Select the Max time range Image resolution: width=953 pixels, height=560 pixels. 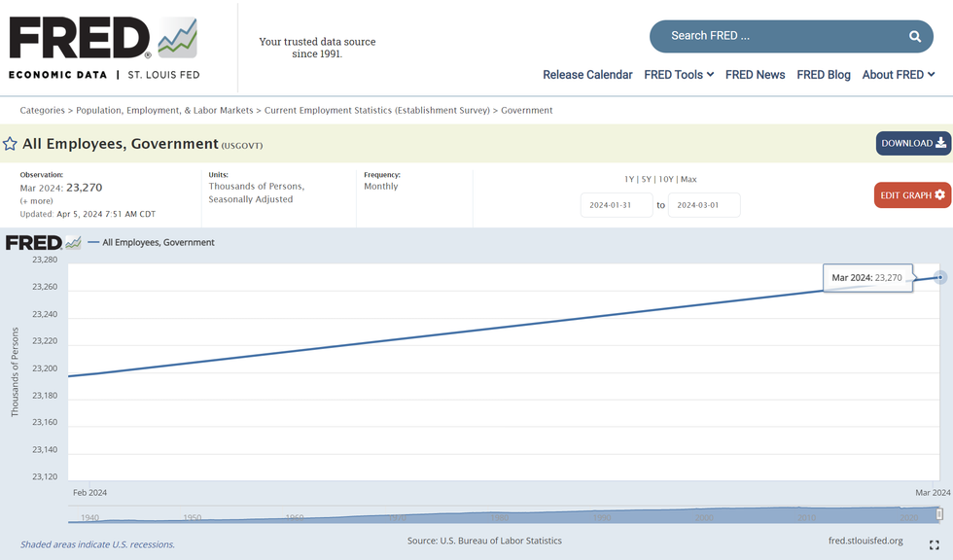(x=688, y=179)
